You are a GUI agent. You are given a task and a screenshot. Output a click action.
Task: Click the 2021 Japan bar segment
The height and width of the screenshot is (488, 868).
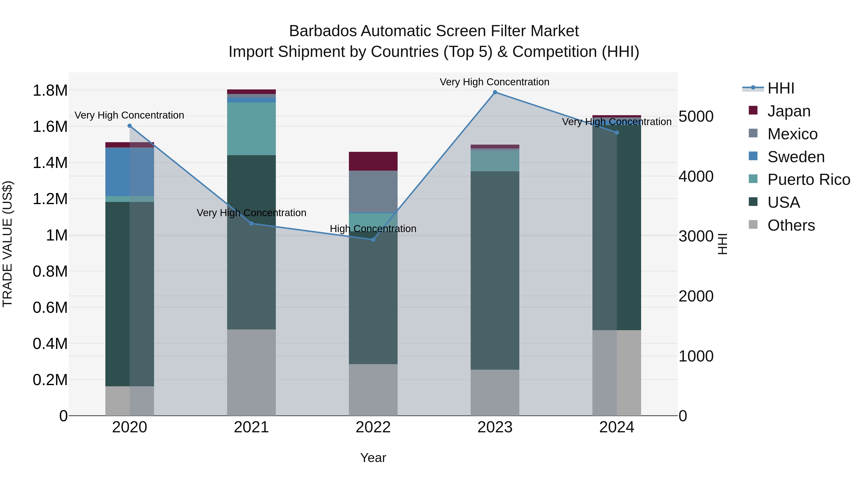251,92
